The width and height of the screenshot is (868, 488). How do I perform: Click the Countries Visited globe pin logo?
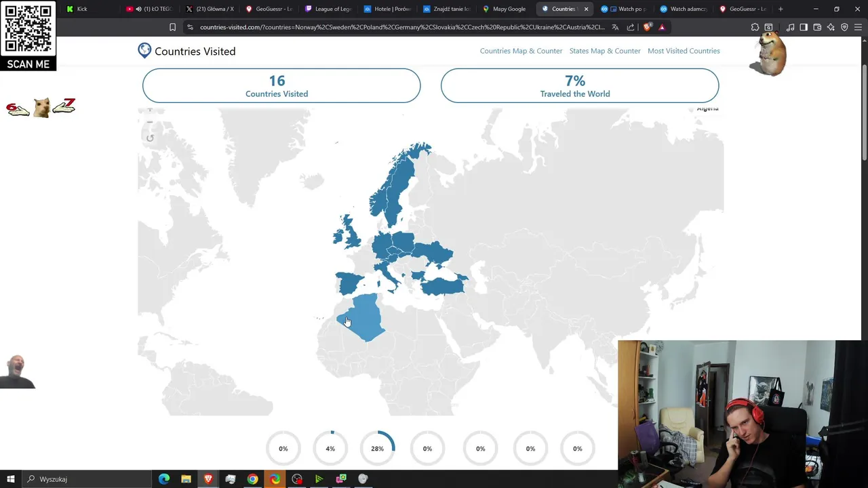click(x=144, y=51)
